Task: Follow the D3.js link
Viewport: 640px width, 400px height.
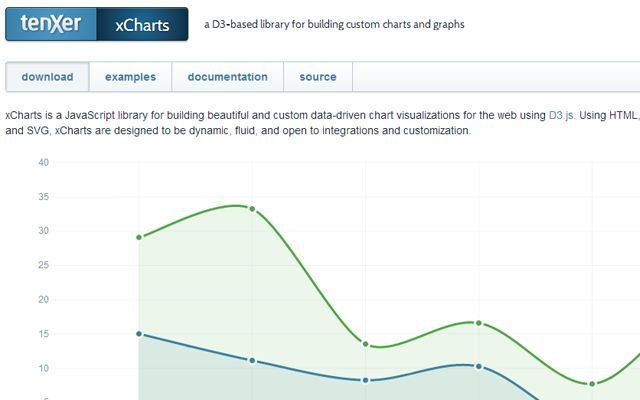Action: 561,116
